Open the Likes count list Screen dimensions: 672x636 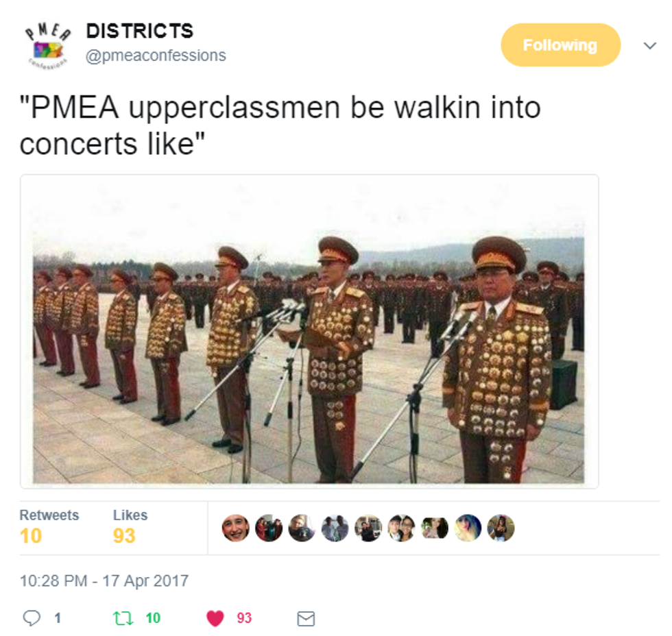tap(130, 527)
